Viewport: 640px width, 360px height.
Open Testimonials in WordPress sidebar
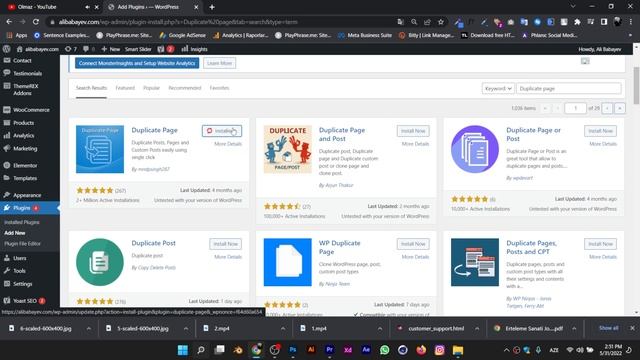(27, 73)
